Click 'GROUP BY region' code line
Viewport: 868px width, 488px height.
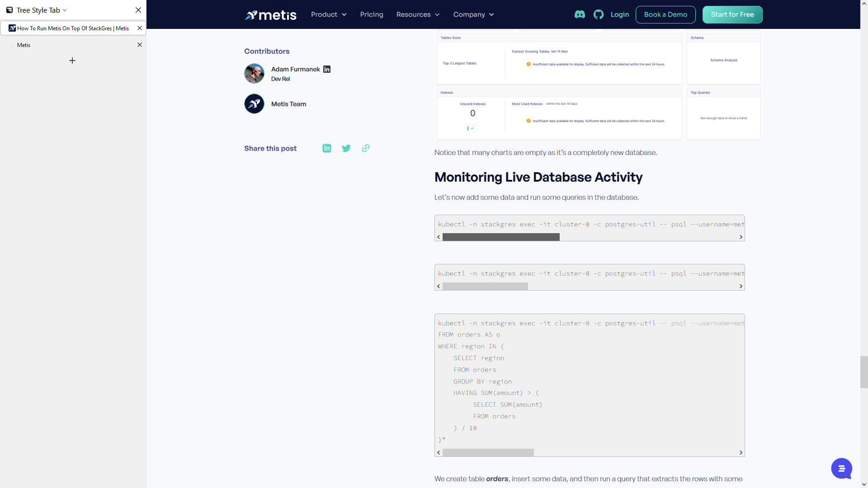(483, 382)
